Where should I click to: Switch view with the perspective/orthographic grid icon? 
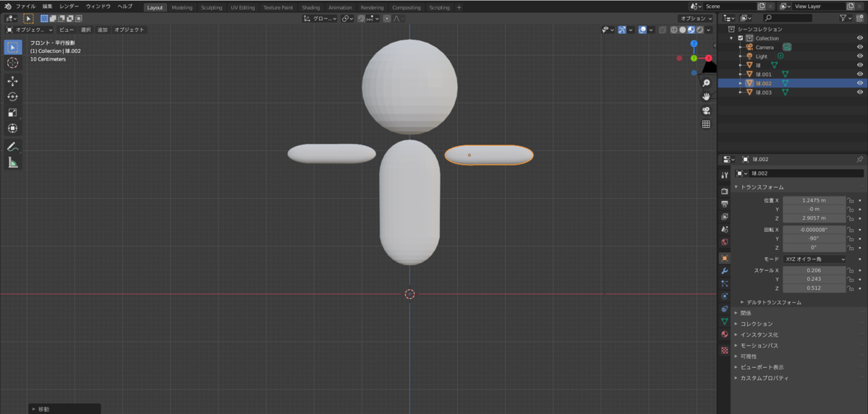(x=706, y=124)
